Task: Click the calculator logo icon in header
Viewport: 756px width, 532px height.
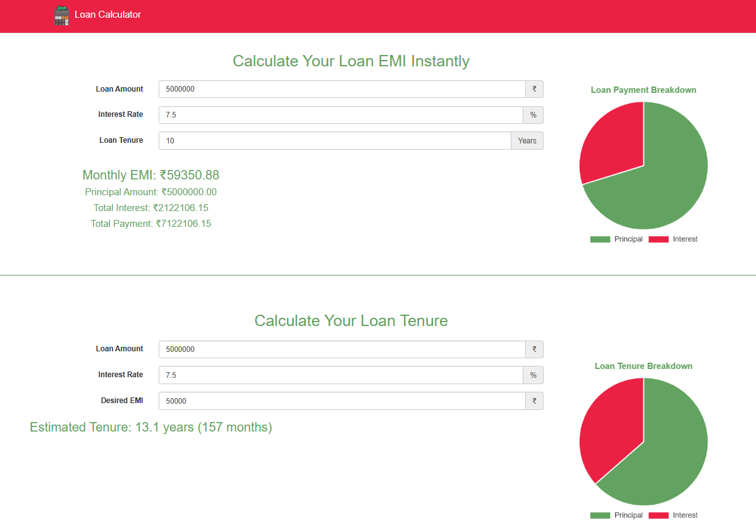Action: click(61, 15)
